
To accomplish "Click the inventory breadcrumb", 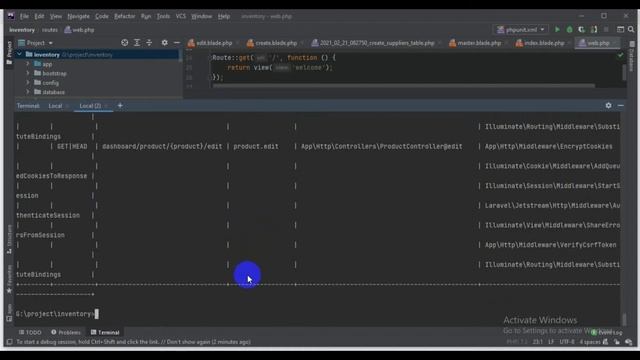I will [22, 30].
